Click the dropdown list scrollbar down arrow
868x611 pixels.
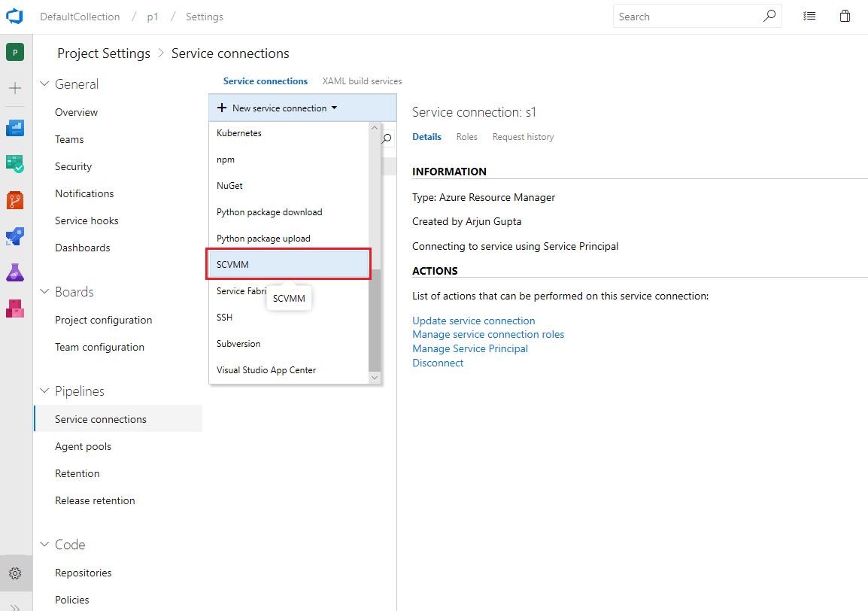click(x=375, y=377)
